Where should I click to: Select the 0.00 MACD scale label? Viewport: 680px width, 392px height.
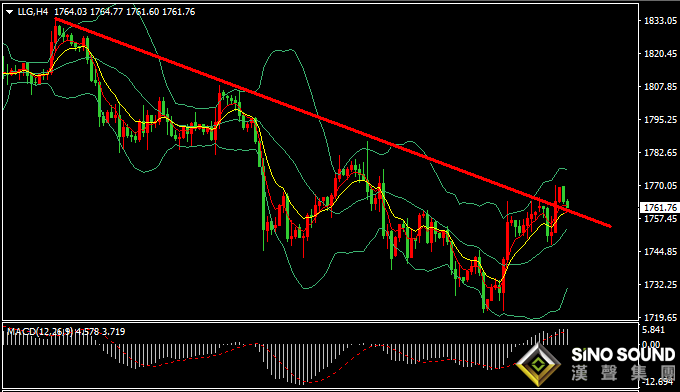[x=651, y=344]
